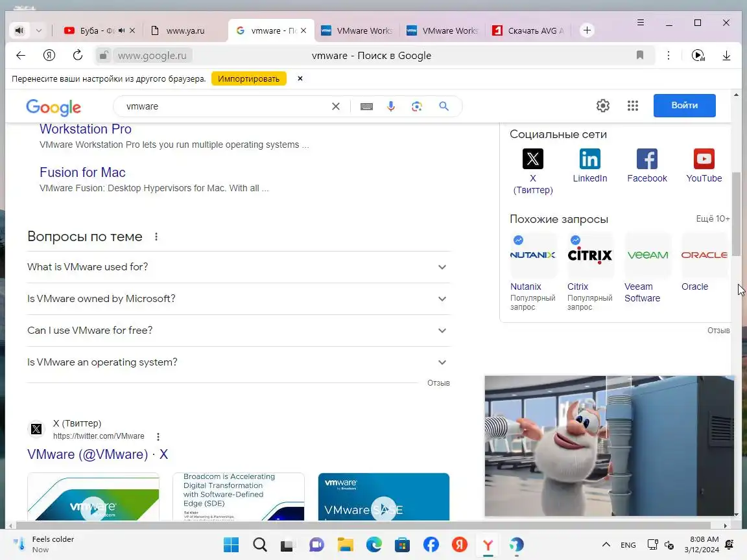The width and height of the screenshot is (747, 560).
Task: Open more options for 'Вопросы по теме'
Action: coord(156,237)
